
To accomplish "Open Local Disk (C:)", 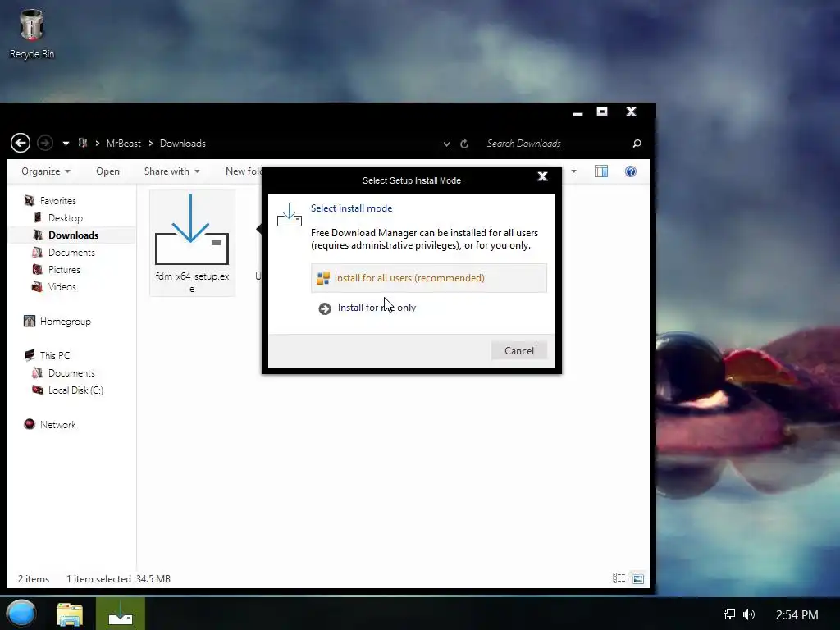I will click(75, 390).
